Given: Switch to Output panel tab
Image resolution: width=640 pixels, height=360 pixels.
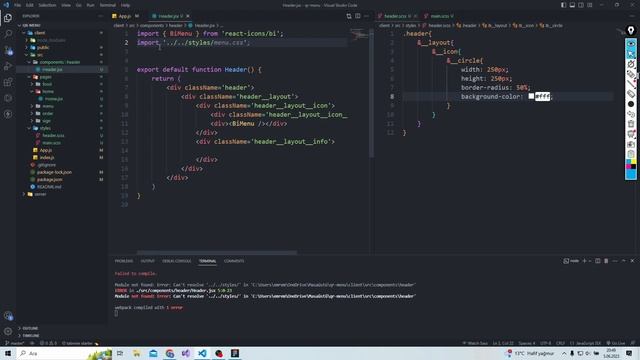Looking at the screenshot, I should pyautogui.click(x=147, y=261).
